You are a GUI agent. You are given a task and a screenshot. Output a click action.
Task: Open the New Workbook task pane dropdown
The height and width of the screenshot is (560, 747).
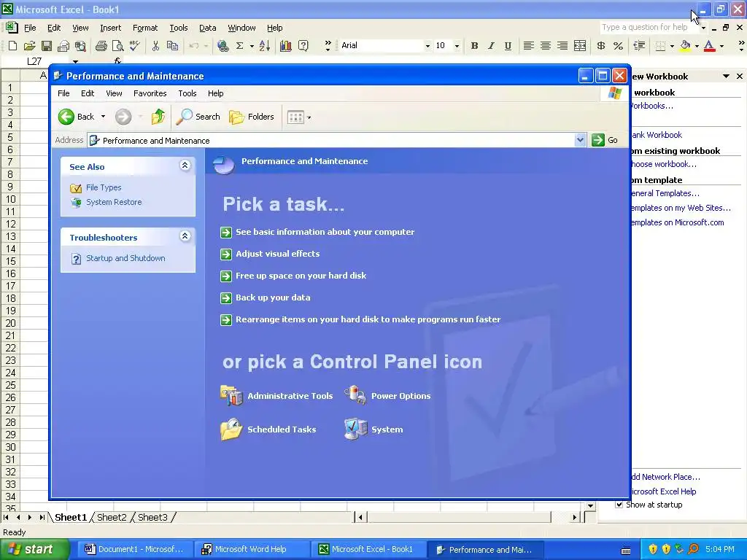pos(726,76)
